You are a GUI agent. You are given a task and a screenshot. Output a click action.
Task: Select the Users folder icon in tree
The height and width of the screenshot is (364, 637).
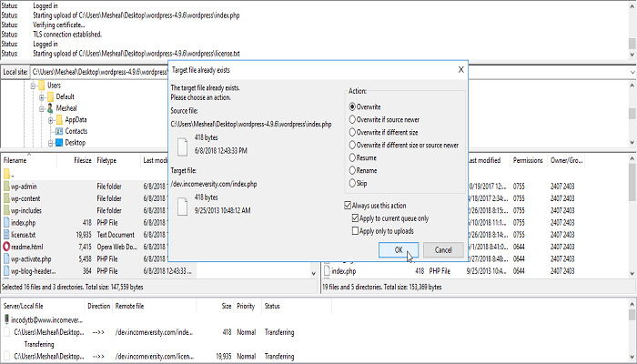pyautogui.click(x=42, y=86)
